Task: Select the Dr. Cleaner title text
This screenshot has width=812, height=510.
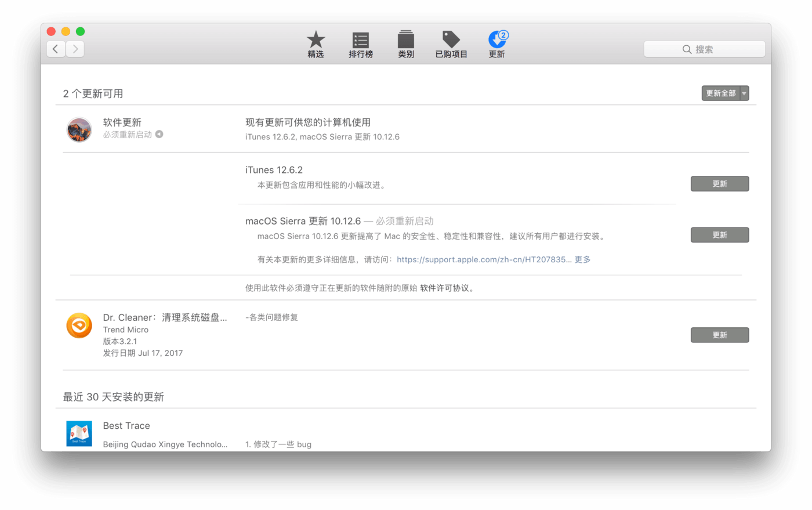Action: [x=165, y=317]
